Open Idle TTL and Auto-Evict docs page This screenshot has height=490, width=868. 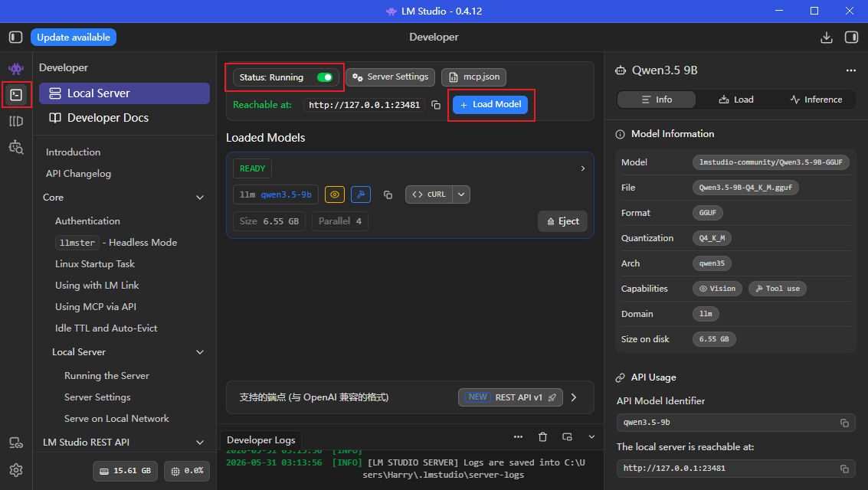point(106,328)
